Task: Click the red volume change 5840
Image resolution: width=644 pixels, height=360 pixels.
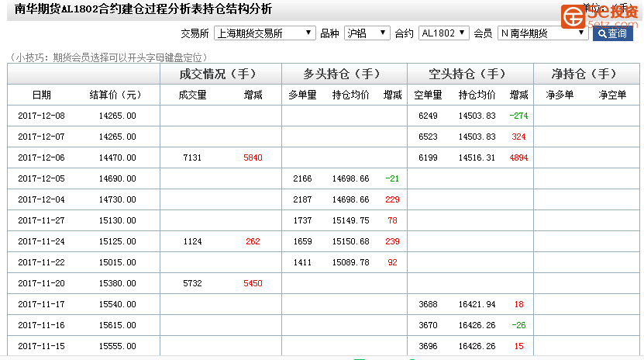Action: coord(253,157)
